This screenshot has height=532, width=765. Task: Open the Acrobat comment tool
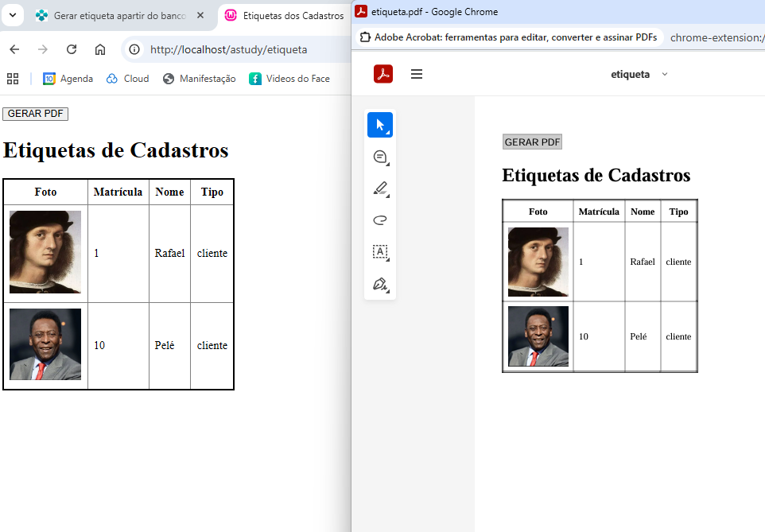coord(380,157)
